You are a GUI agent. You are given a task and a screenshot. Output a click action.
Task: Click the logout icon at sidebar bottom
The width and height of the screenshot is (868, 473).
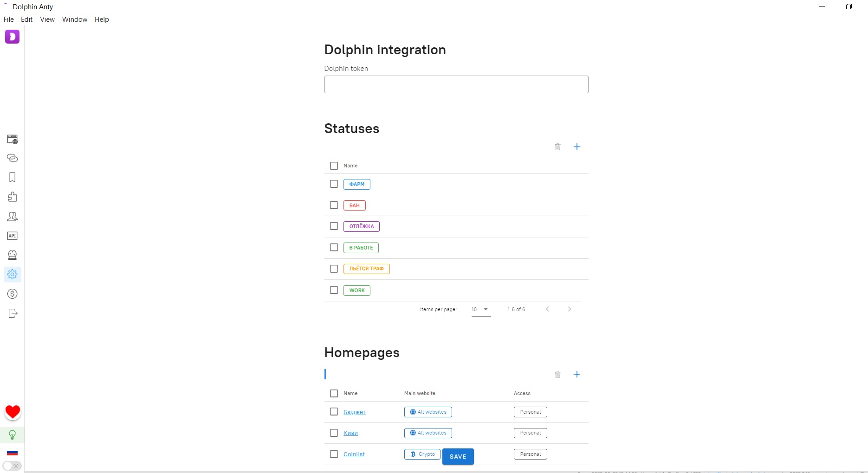13,313
